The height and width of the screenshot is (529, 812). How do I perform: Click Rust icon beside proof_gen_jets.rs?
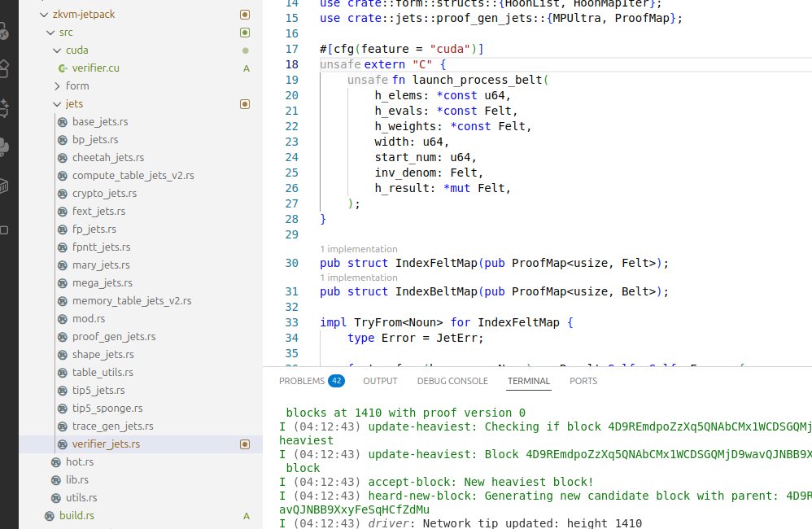pyautogui.click(x=63, y=337)
